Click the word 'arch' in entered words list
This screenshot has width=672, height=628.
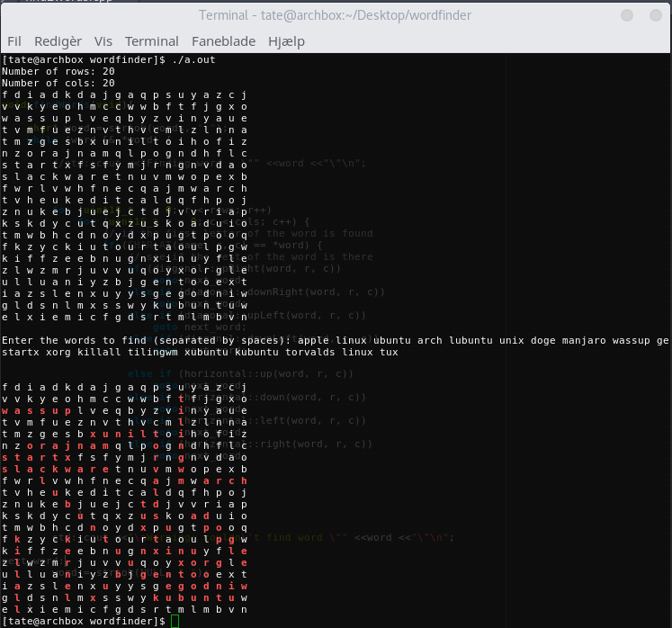coord(430,340)
